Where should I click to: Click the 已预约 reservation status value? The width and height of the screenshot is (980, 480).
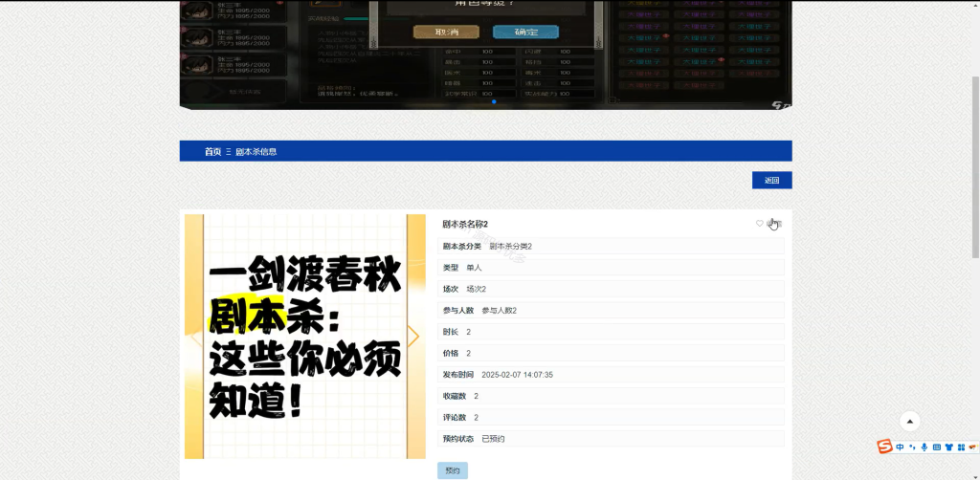click(493, 439)
